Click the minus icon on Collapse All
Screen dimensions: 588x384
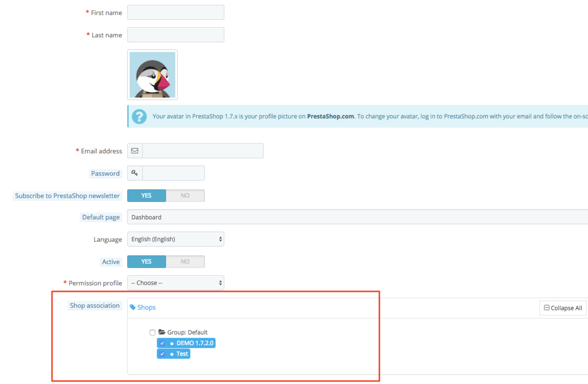click(546, 308)
